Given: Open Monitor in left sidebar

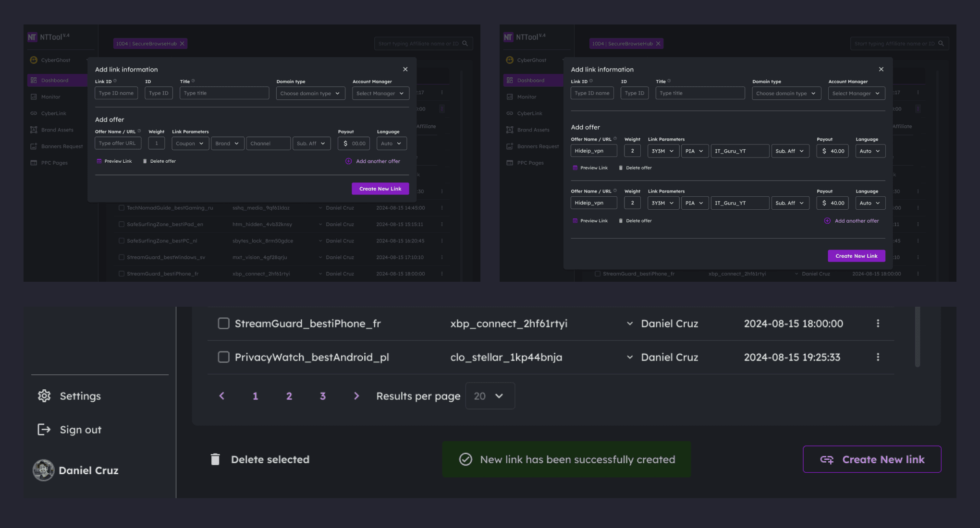Looking at the screenshot, I should point(50,97).
